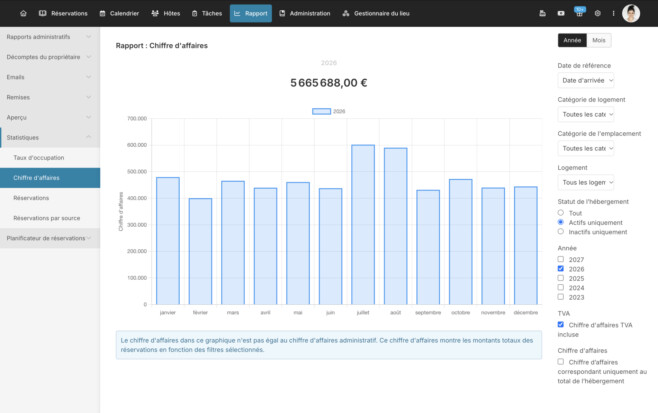The image size is (658, 413).
Task: Check the 2024 year box
Action: pos(561,287)
